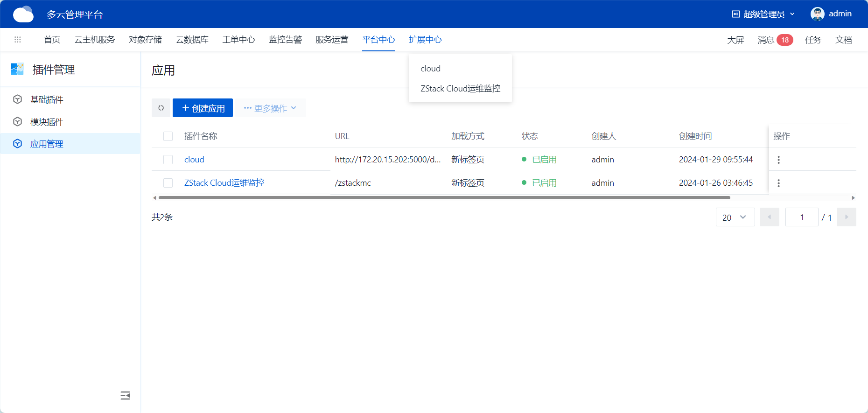Check the cloud row checkbox
Viewport: 868px width, 413px height.
point(168,160)
